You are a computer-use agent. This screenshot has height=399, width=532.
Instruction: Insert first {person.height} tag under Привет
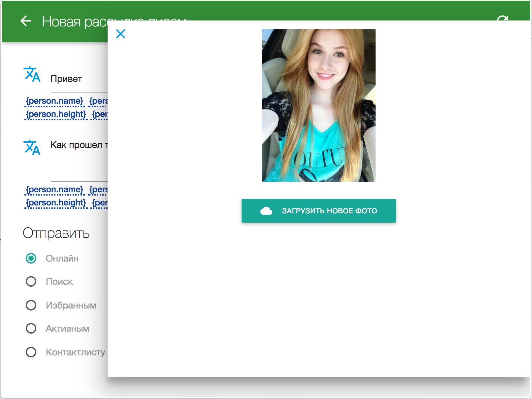(x=56, y=114)
